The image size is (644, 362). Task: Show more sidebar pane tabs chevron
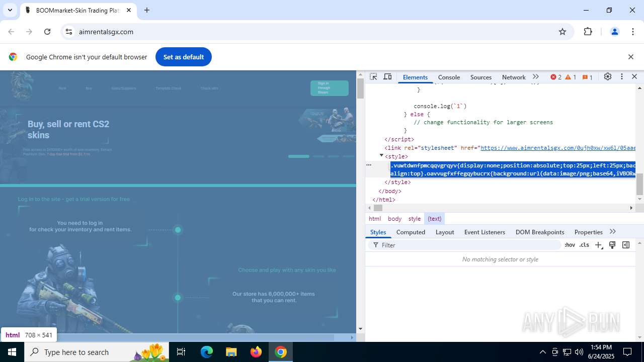pos(612,231)
